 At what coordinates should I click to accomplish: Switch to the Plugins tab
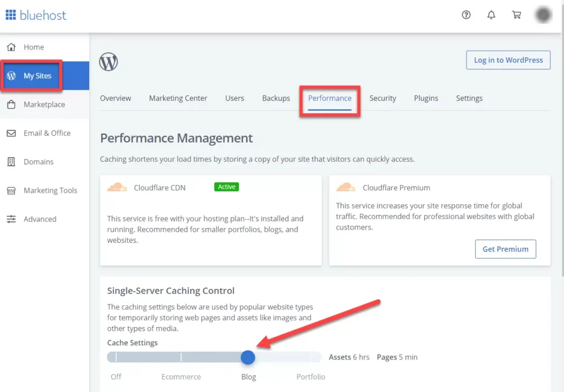[426, 98]
